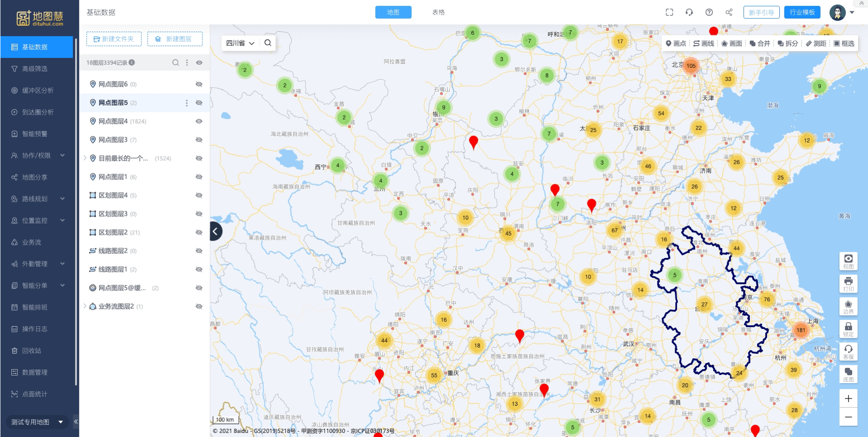Toggle visibility of 网点图层1
This screenshot has width=868, height=437.
coord(199,177)
